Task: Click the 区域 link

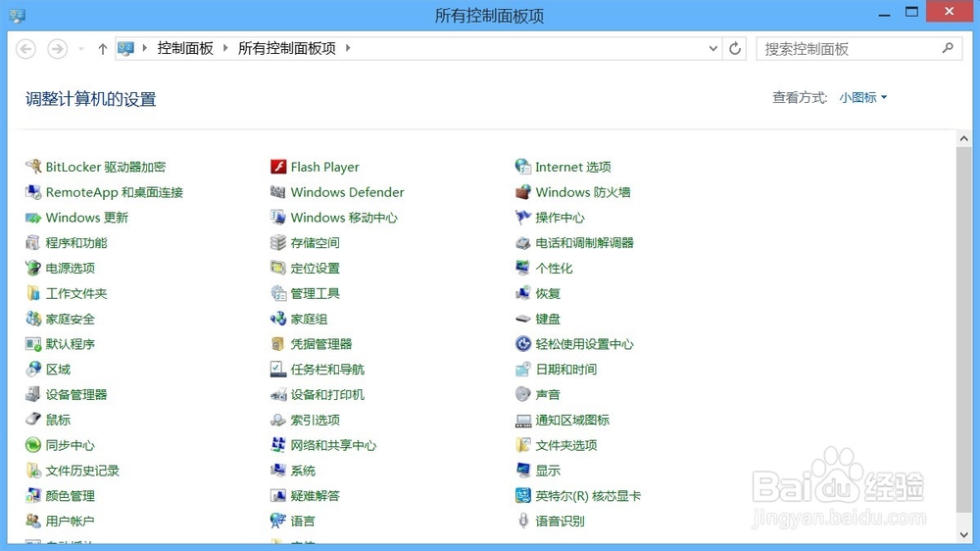Action: click(58, 370)
